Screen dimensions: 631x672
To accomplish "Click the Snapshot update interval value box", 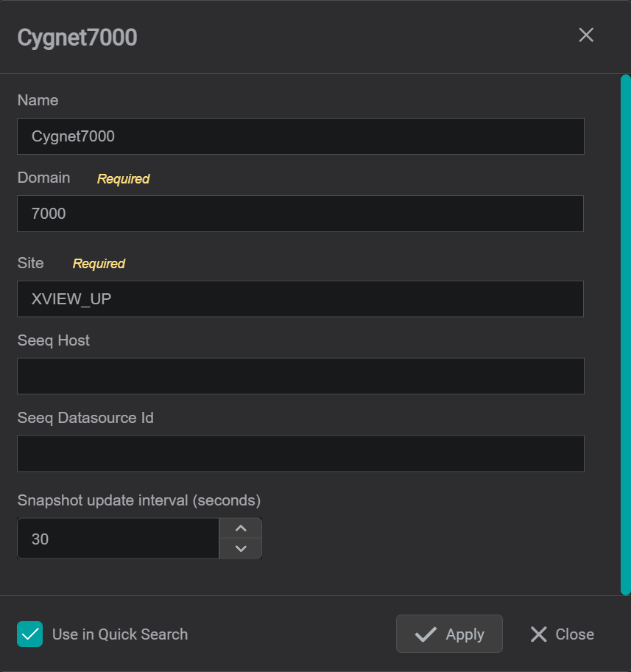I will (x=118, y=538).
